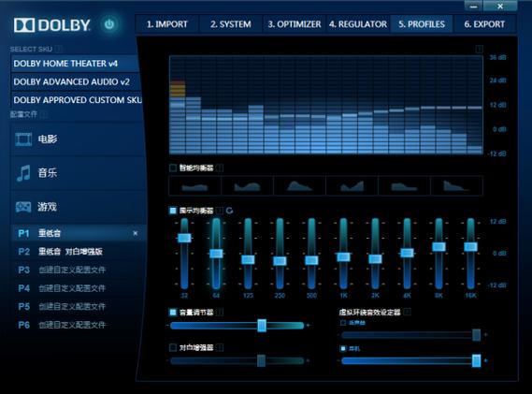This screenshot has height=394, width=532.
Task: Open the info icon next to 配置文件
Action: coord(44,114)
